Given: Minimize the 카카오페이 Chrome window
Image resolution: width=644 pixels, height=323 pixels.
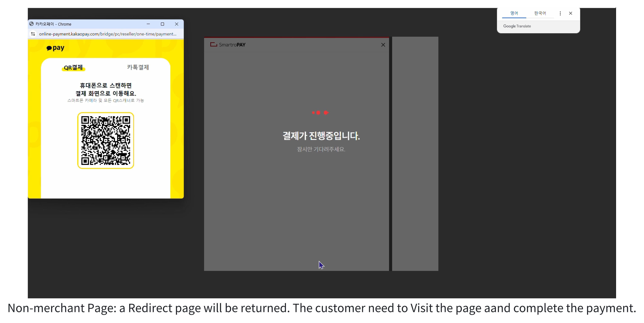Looking at the screenshot, I should click(x=148, y=24).
